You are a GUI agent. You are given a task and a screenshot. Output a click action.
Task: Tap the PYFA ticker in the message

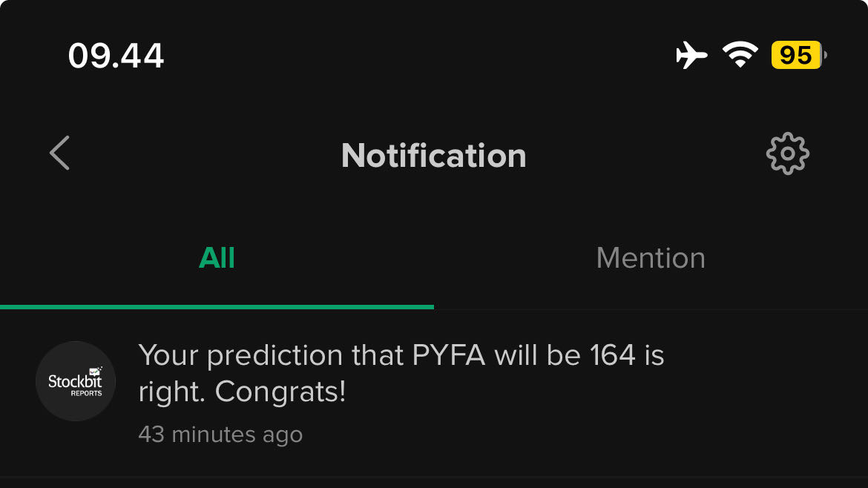click(448, 356)
